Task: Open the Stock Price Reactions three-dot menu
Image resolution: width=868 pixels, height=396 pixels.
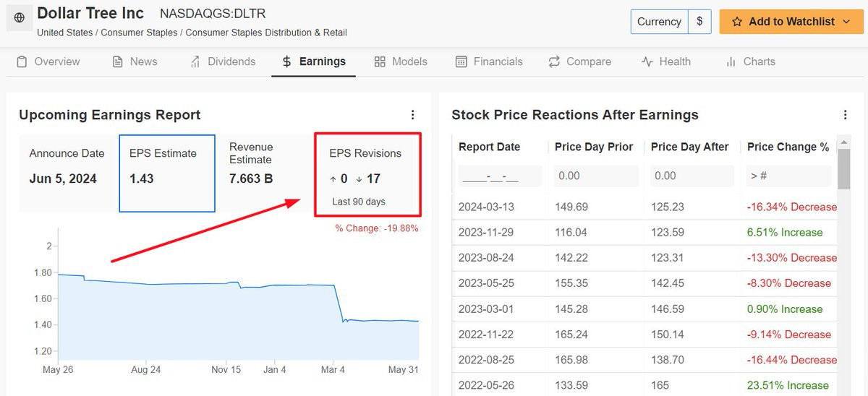Action: click(845, 115)
